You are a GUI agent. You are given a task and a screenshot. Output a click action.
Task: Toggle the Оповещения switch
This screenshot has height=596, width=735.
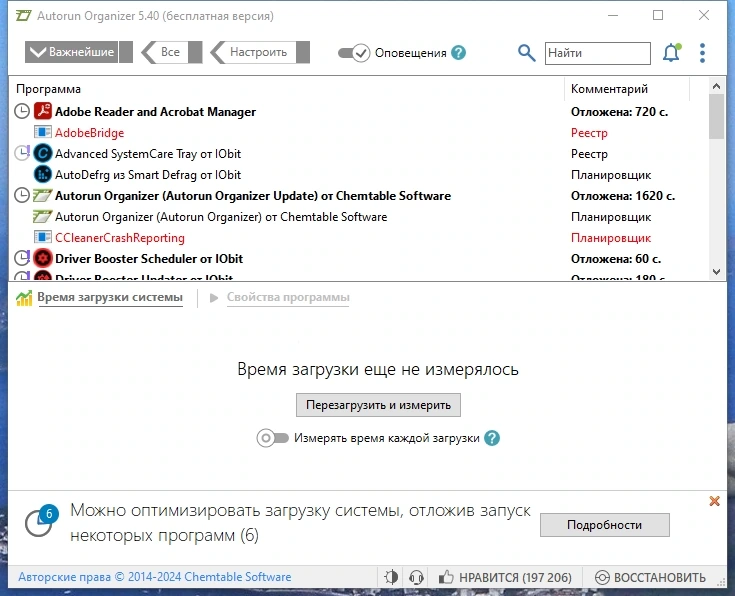(x=354, y=53)
